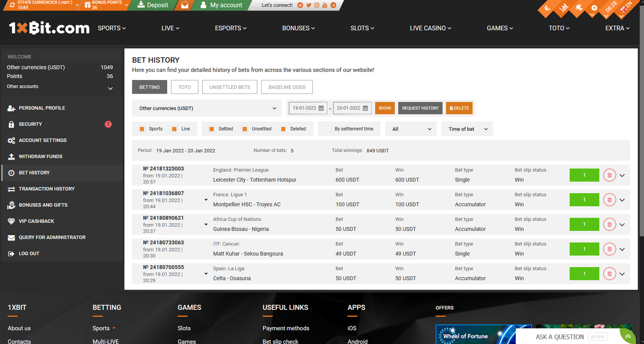The width and height of the screenshot is (644, 344).
Task: Open the LIVE CASINO navigation menu
Action: click(430, 28)
